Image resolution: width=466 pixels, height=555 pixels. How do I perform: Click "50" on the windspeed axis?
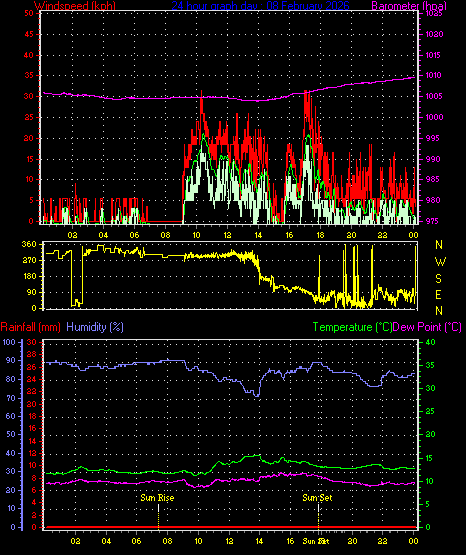click(x=29, y=13)
